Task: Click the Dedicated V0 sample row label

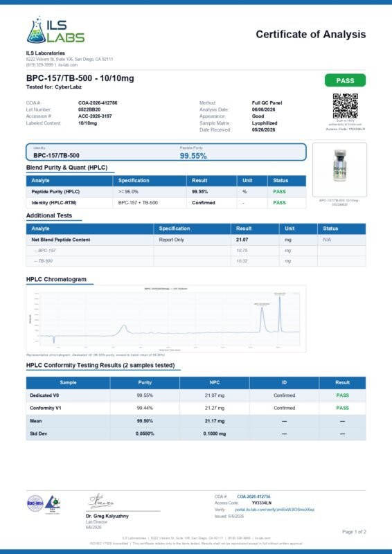Action: 44,395
